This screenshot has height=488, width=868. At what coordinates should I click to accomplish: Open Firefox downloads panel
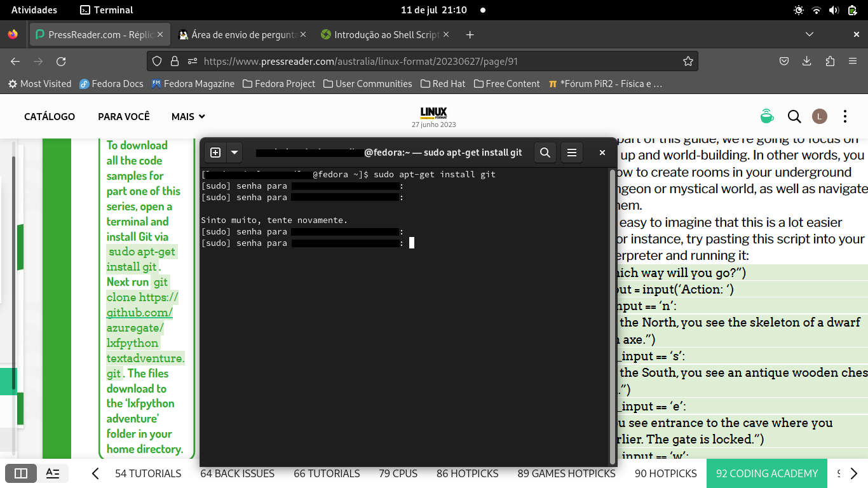tap(807, 62)
